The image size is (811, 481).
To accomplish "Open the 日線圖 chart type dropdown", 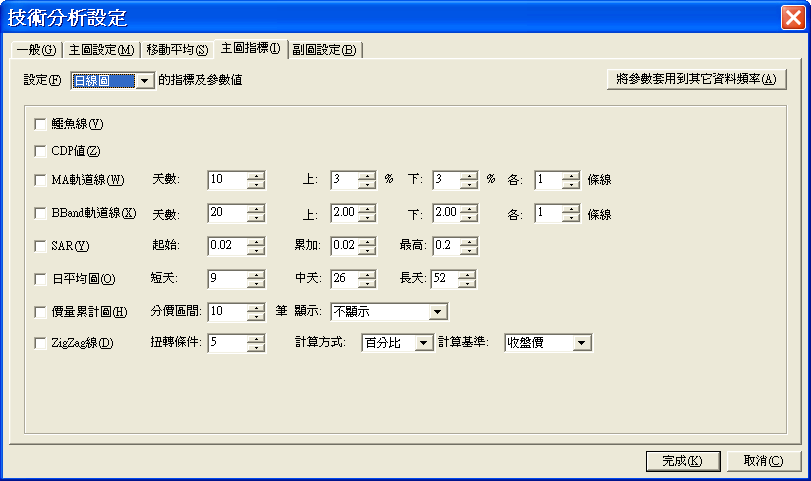I will [144, 81].
